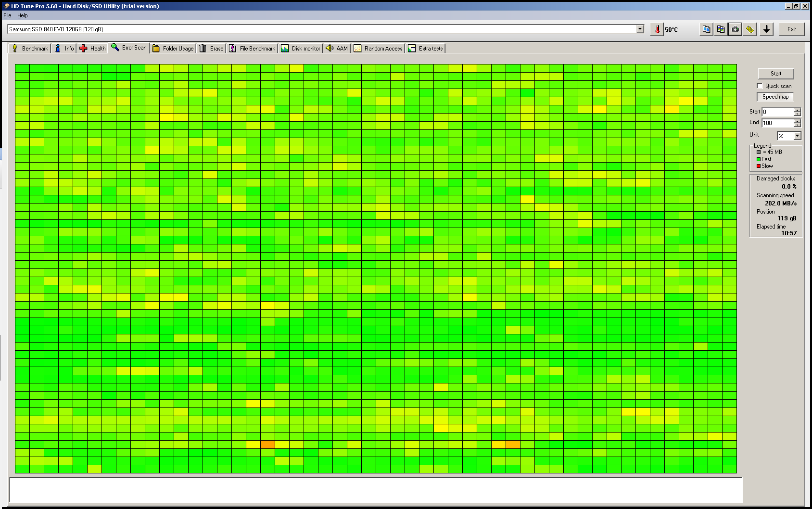The width and height of the screenshot is (812, 509).
Task: Minimize to tray with down arrow icon
Action: click(767, 29)
